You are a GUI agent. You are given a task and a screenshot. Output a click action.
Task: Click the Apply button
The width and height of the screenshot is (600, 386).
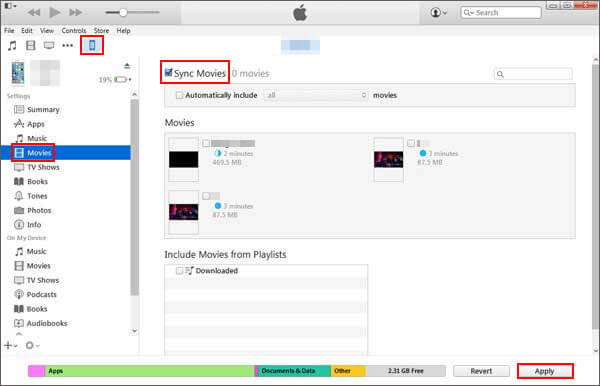[545, 371]
